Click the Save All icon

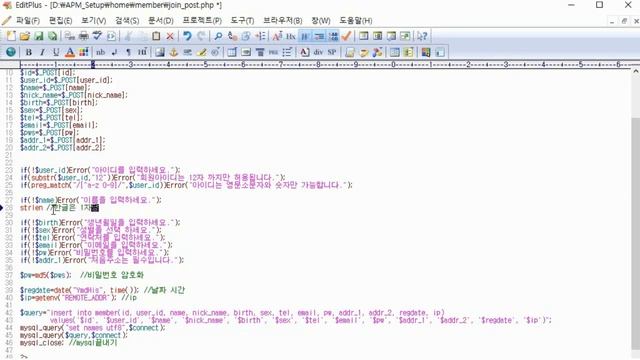pos(52,36)
